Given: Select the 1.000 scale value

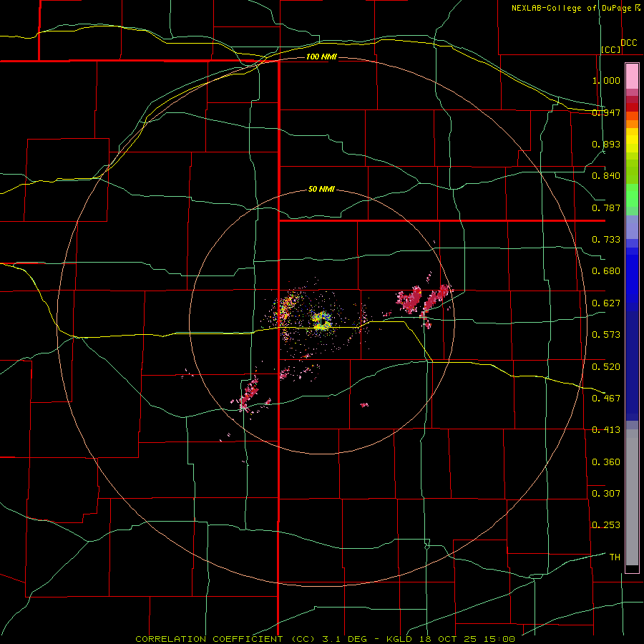Looking at the screenshot, I should pyautogui.click(x=606, y=80).
